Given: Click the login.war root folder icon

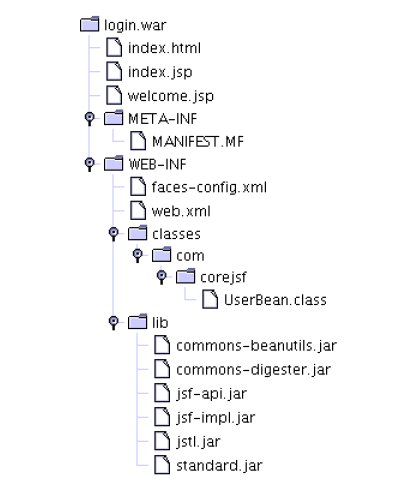Looking at the screenshot, I should (x=90, y=24).
